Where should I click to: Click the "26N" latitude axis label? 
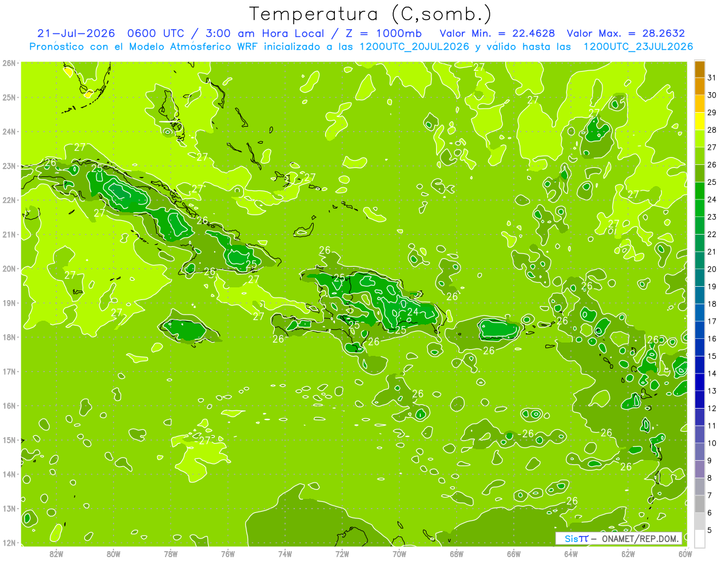tap(8, 63)
